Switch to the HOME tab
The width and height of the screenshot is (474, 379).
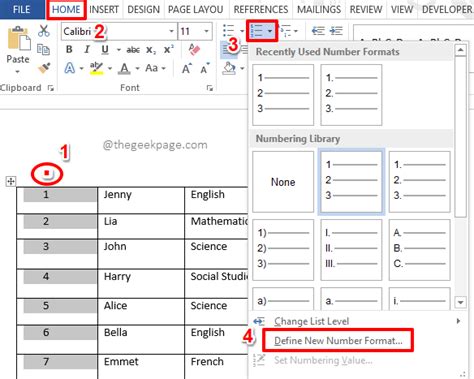(66, 9)
